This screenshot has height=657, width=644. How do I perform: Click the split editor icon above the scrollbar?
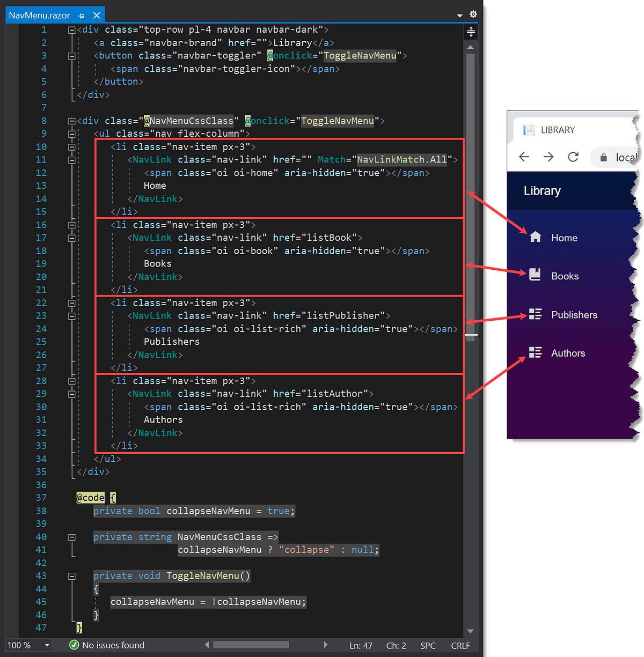(x=471, y=32)
